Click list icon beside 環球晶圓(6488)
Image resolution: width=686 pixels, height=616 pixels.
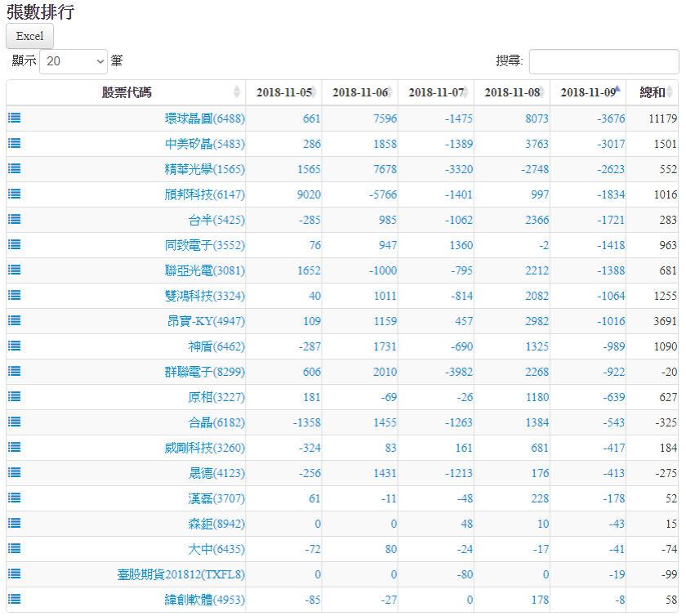(15, 118)
